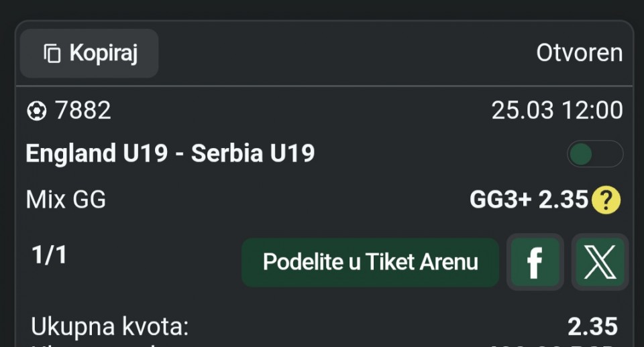Click the Ukupna kvota label
The height and width of the screenshot is (347, 644).
(110, 327)
